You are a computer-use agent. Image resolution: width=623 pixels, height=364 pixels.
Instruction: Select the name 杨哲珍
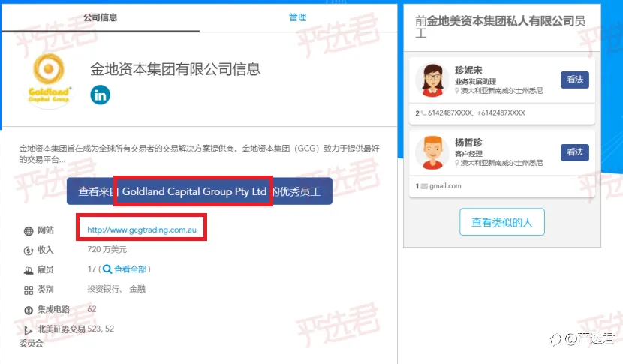point(468,143)
